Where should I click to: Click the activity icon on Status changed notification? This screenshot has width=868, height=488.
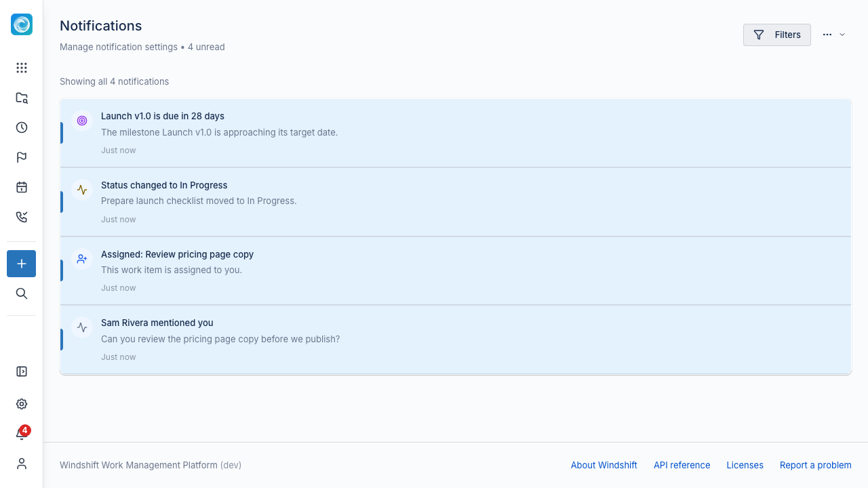82,190
